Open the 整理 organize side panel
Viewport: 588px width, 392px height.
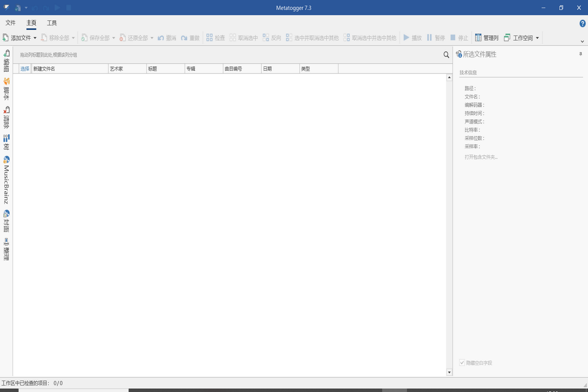(6, 249)
